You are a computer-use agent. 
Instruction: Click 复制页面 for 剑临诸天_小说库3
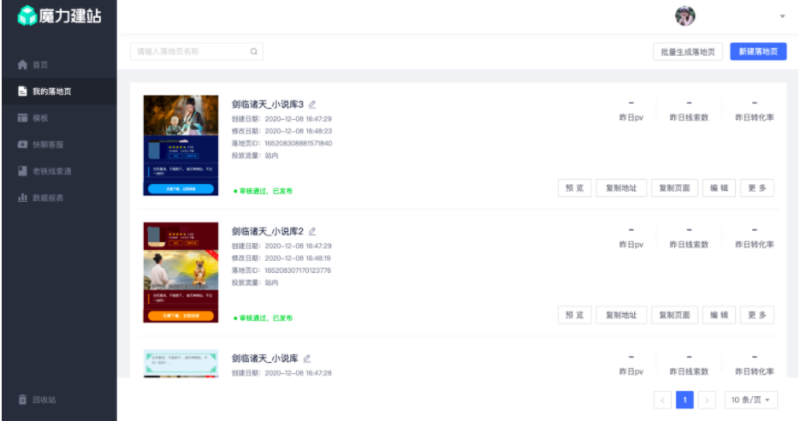click(674, 188)
